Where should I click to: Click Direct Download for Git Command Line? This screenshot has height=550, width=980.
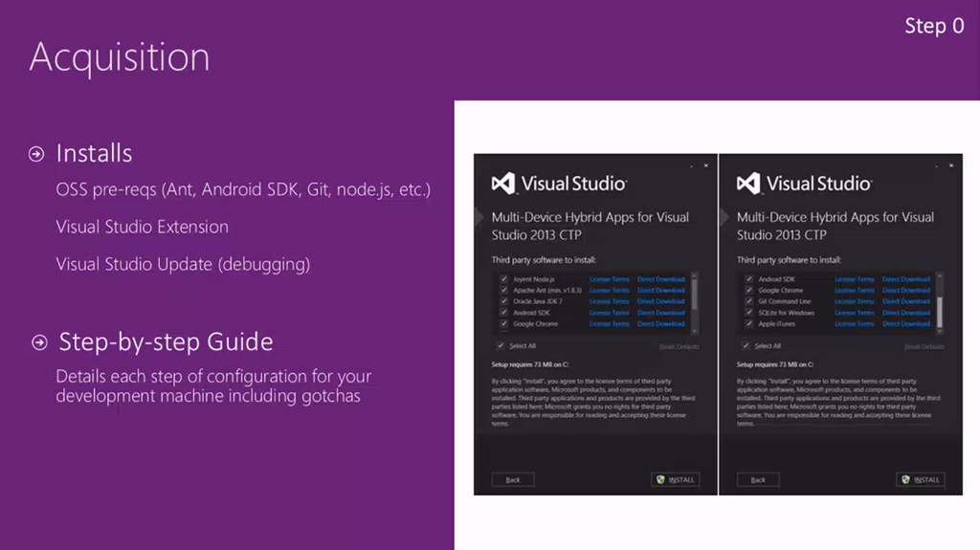(x=905, y=301)
